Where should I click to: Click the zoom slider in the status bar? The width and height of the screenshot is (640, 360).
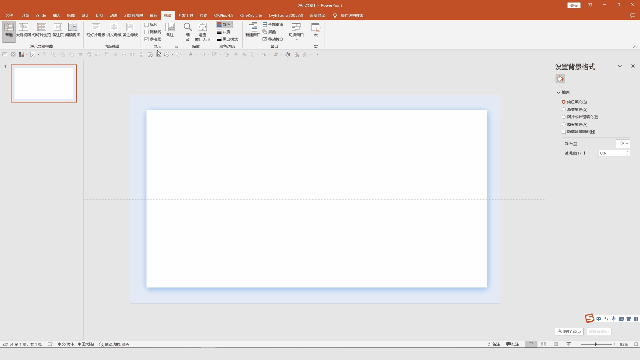(x=596, y=344)
